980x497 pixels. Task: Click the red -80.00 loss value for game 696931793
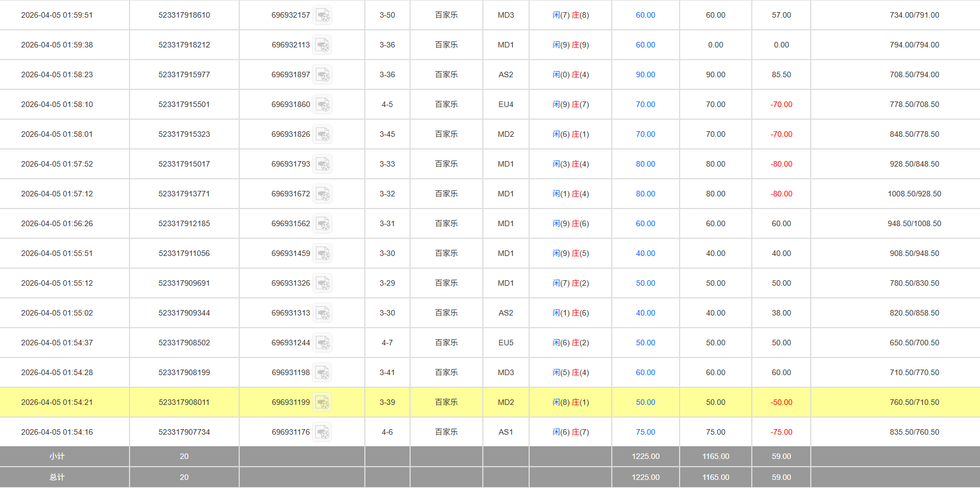(x=781, y=164)
